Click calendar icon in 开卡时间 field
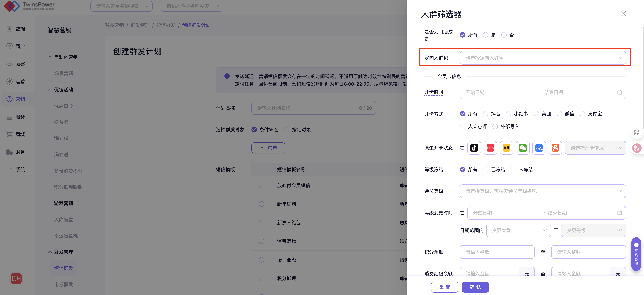This screenshot has height=295, width=644. pyautogui.click(x=619, y=93)
